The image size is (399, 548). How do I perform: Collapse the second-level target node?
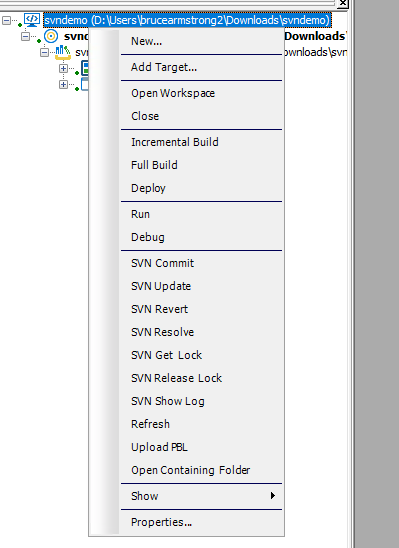25,36
